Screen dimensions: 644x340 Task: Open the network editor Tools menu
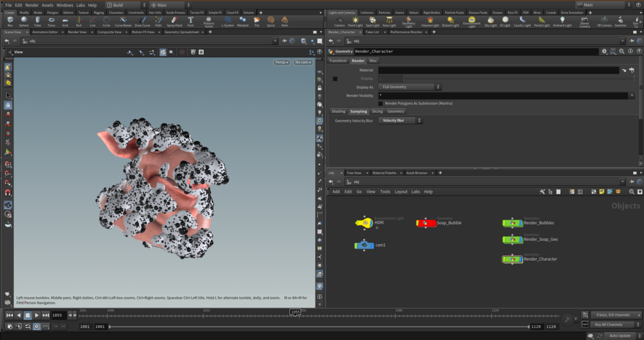(x=385, y=191)
